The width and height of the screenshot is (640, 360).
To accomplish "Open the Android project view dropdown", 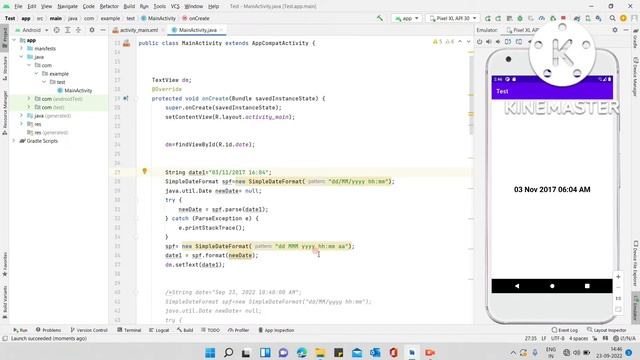I will [32, 30].
